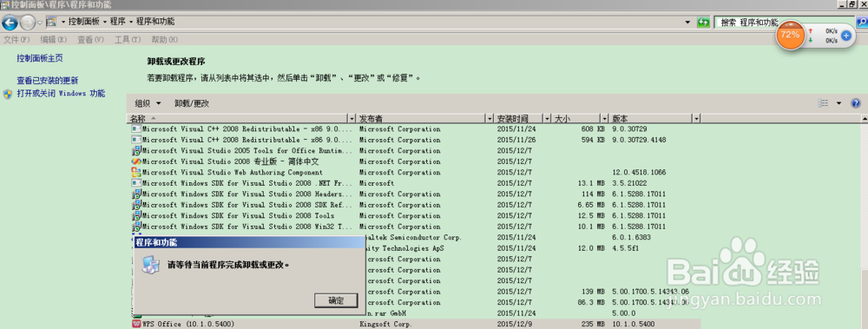Viewport: 868px width, 329px height.
Task: Open the 发布者 column filter dropdown
Action: (x=490, y=119)
